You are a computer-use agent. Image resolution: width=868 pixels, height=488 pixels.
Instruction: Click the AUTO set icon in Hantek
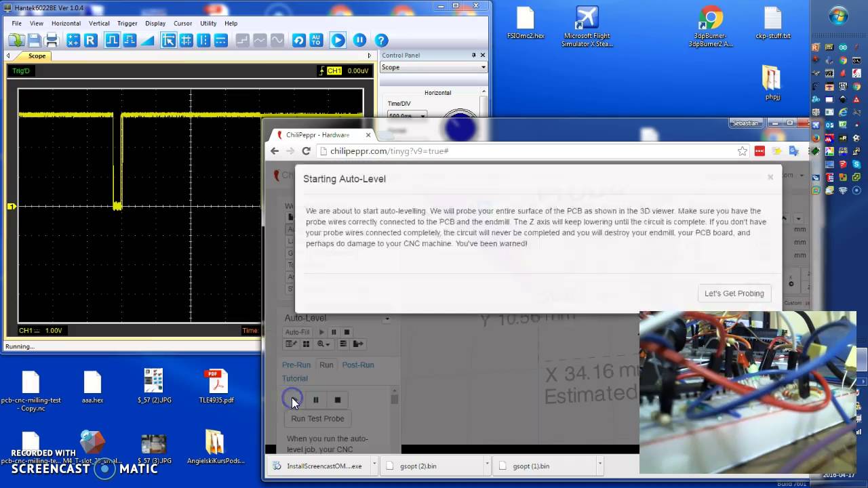(x=316, y=41)
